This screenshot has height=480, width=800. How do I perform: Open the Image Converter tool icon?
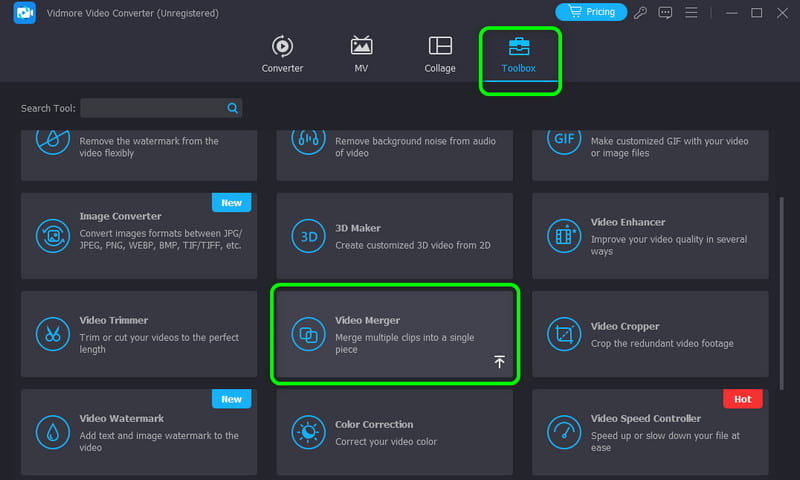pyautogui.click(x=52, y=235)
